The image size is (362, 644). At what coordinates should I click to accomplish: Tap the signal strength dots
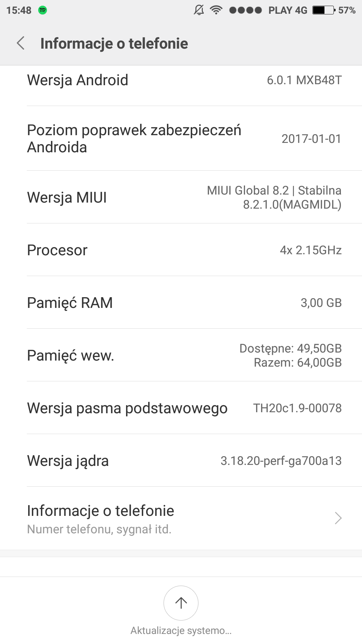[245, 10]
